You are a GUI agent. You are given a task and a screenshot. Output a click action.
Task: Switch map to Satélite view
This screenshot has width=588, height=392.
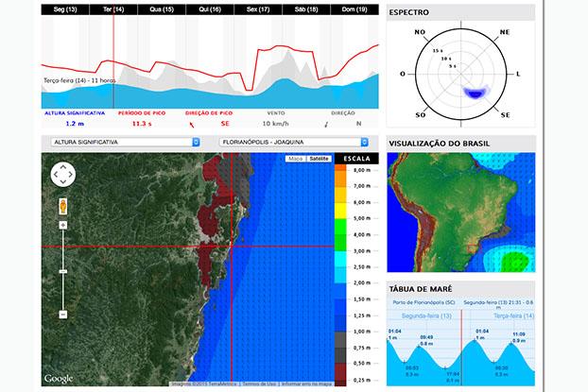[319, 159]
